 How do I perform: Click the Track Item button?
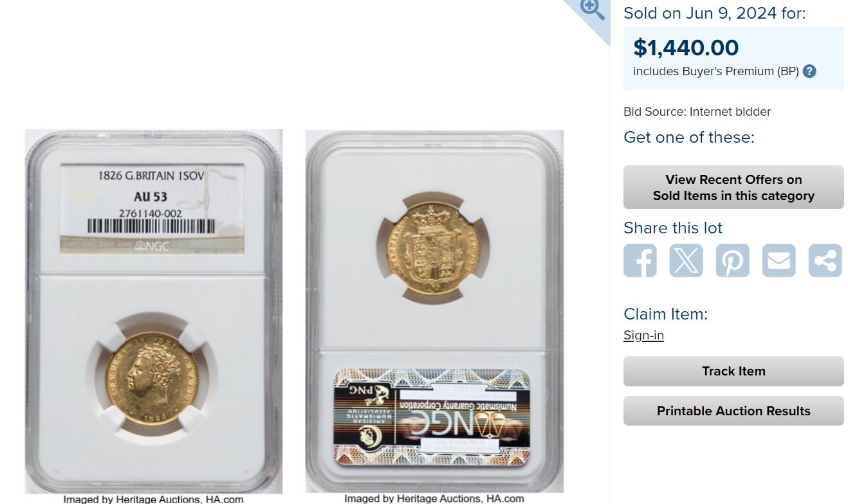click(x=733, y=371)
